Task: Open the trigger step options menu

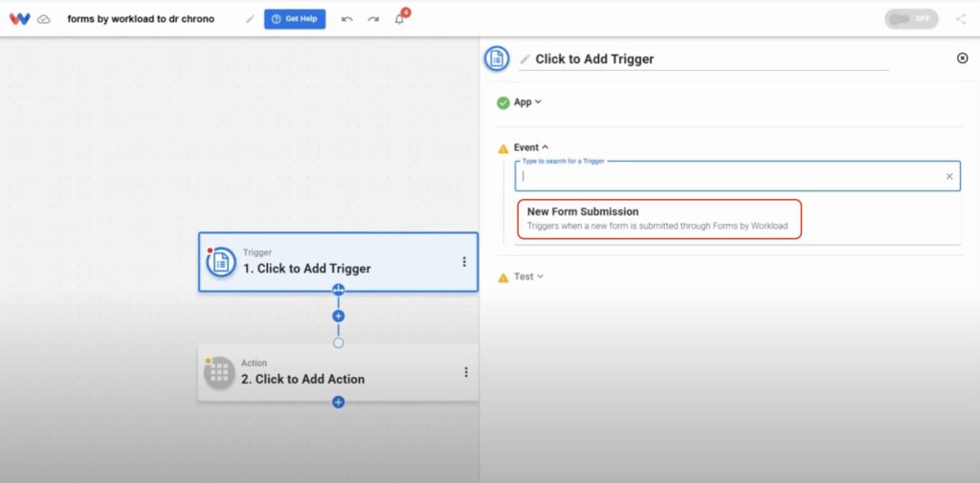Action: pyautogui.click(x=464, y=262)
